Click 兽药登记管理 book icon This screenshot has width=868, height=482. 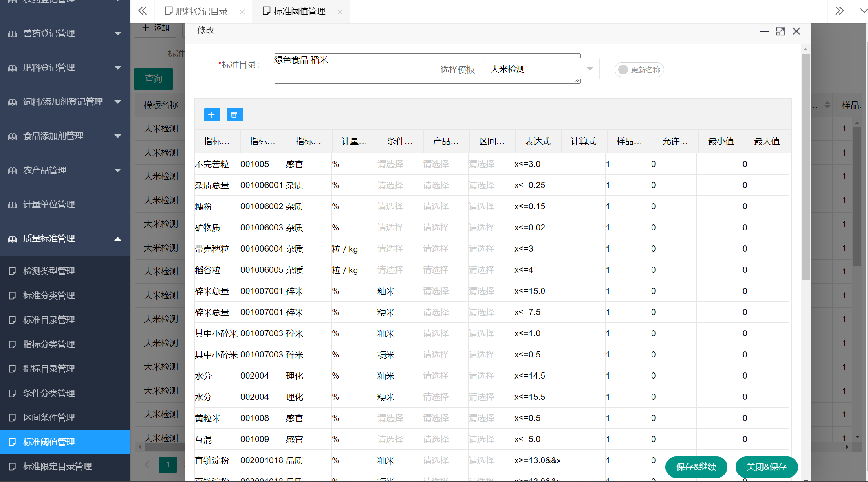13,33
